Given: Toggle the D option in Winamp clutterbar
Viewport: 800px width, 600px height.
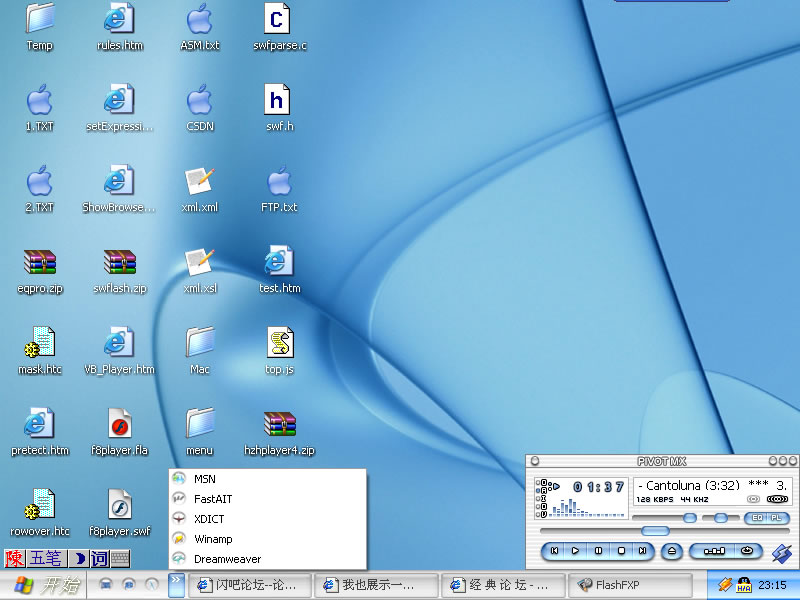Looking at the screenshot, I should tap(544, 506).
